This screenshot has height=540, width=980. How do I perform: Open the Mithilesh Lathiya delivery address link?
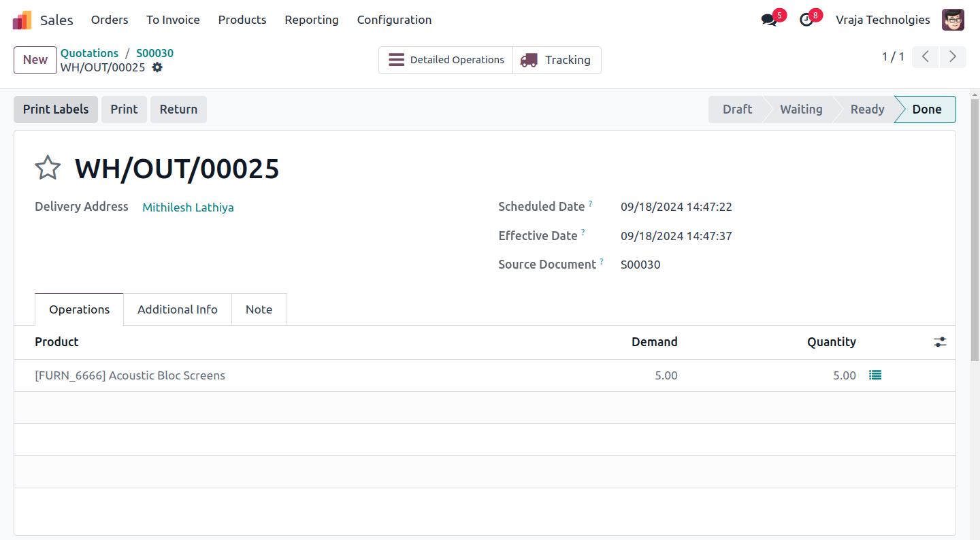click(188, 207)
